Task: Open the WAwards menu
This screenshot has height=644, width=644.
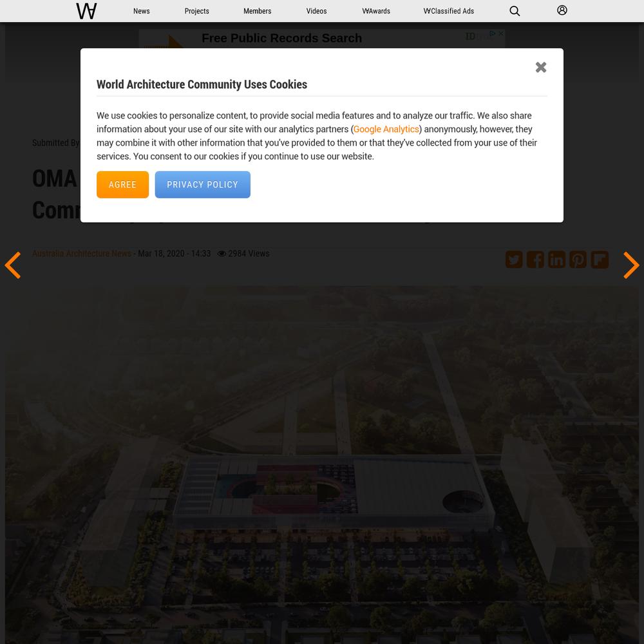Action: coord(376,11)
